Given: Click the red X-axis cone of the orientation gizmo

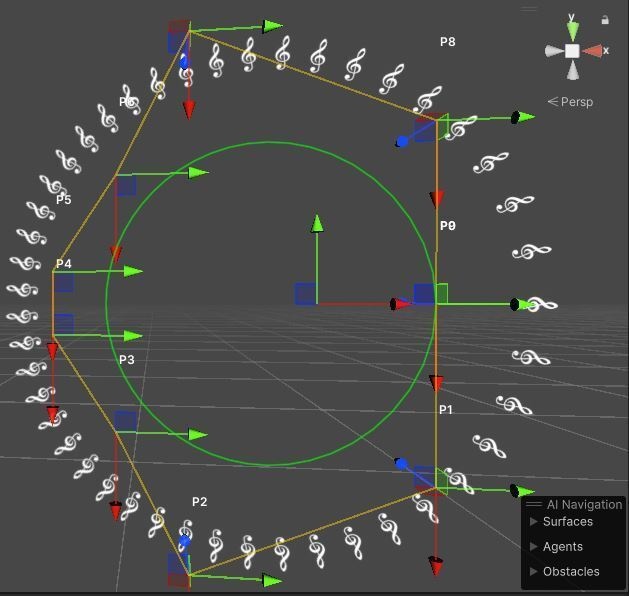Looking at the screenshot, I should [x=592, y=51].
